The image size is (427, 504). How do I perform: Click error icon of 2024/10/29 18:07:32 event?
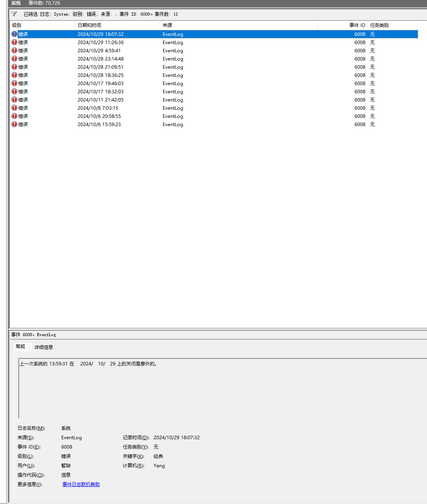(14, 34)
